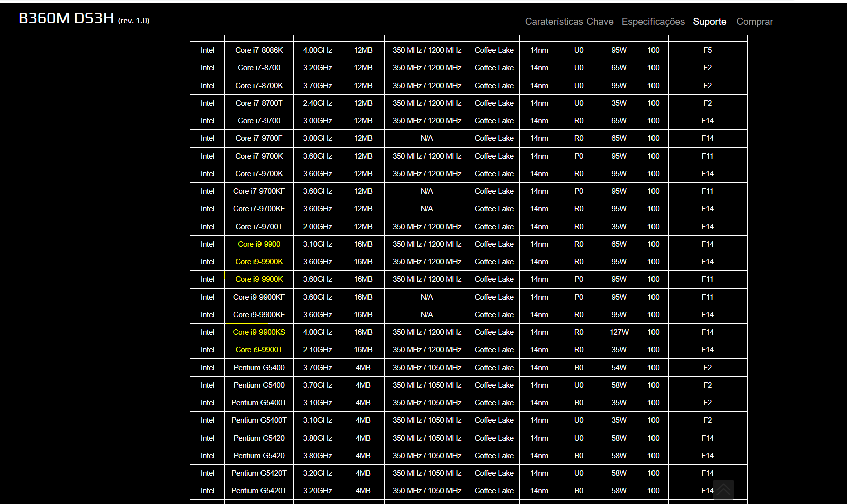Click the Core i7-9700 cell
This screenshot has width=847, height=504.
pos(259,121)
